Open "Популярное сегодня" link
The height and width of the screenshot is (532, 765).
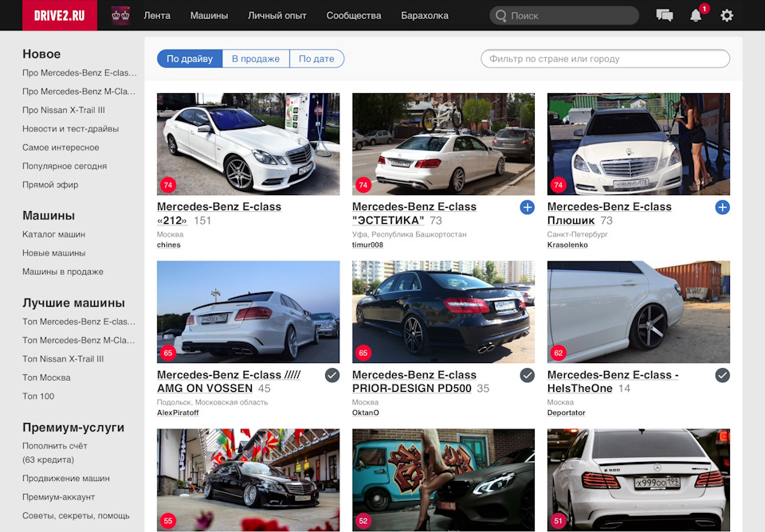coord(65,166)
